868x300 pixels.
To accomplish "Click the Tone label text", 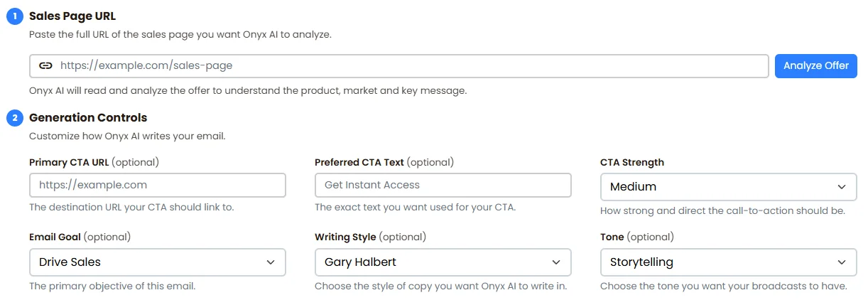I will [x=612, y=237].
